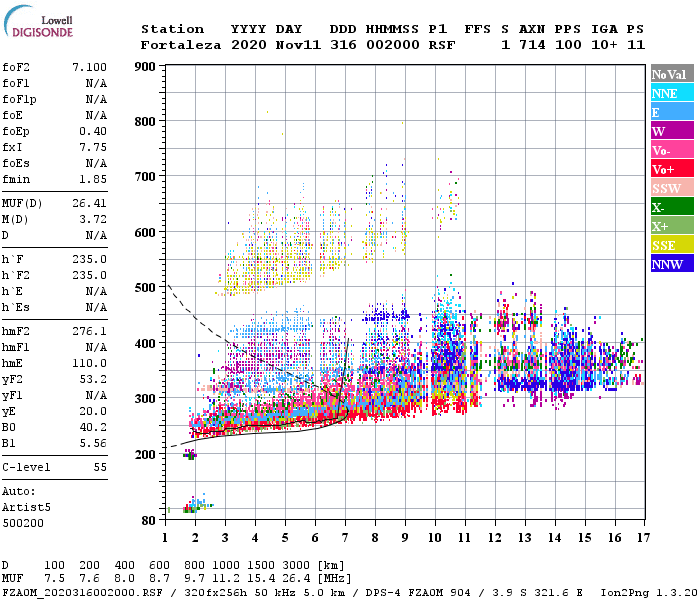Viewport: 700px width, 600px height.
Task: Click the IGA value 10+
Action: 604,45
